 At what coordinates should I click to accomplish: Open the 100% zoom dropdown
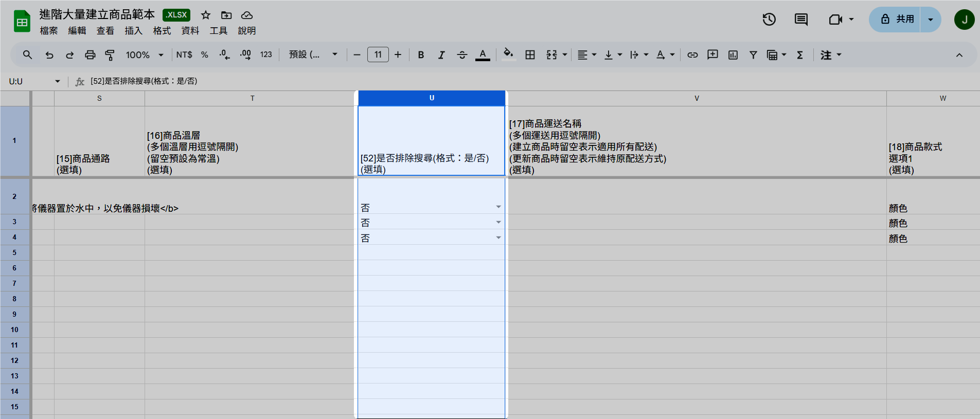pos(144,55)
